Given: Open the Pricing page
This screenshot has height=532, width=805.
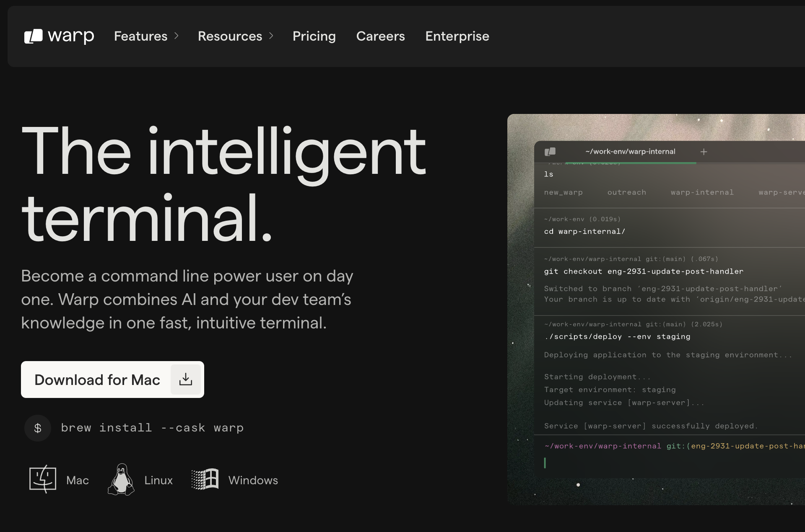Looking at the screenshot, I should tap(314, 36).
